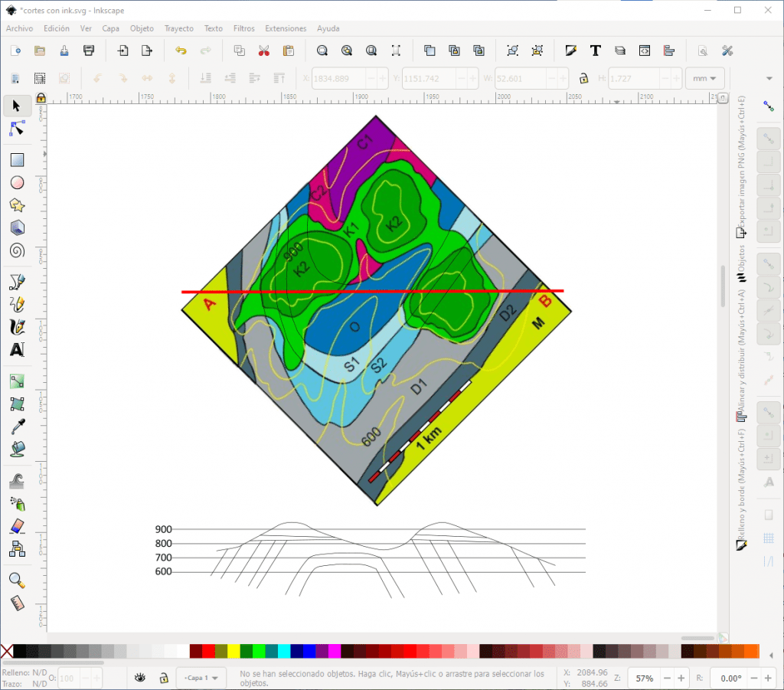Pick the cyan palette swatch
The width and height of the screenshot is (784, 690).
point(284,651)
